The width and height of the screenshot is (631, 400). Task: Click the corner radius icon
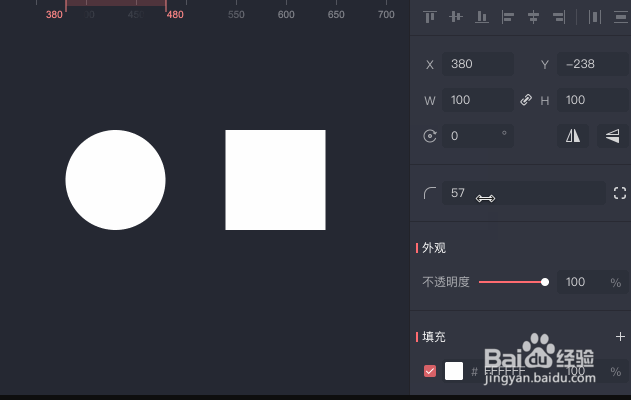pyautogui.click(x=430, y=193)
